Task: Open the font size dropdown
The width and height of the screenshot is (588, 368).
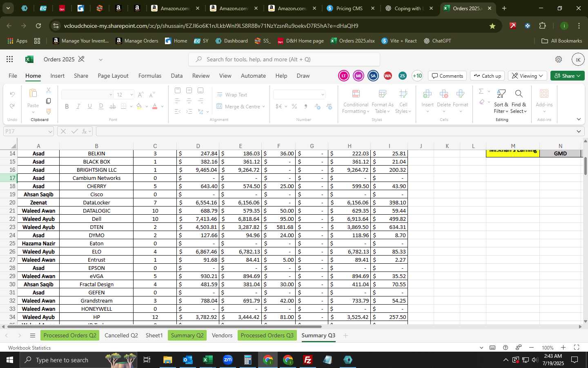Action: coord(131,94)
